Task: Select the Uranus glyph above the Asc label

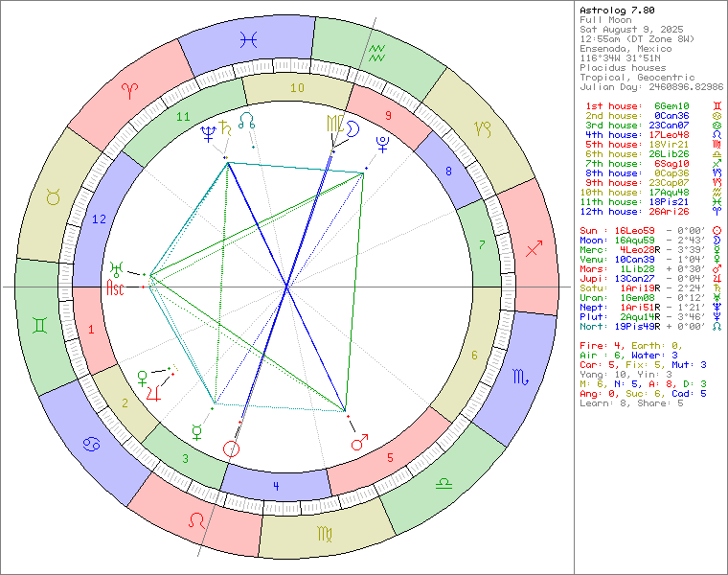Action: tap(117, 268)
